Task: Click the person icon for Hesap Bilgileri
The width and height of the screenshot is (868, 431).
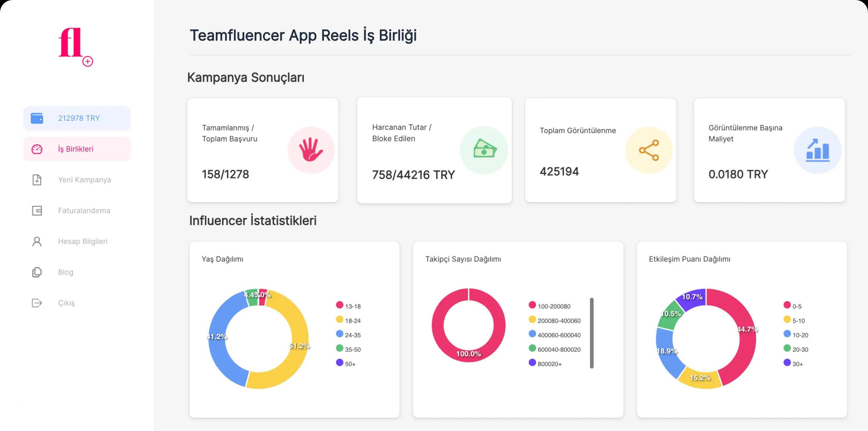Action: click(x=37, y=241)
